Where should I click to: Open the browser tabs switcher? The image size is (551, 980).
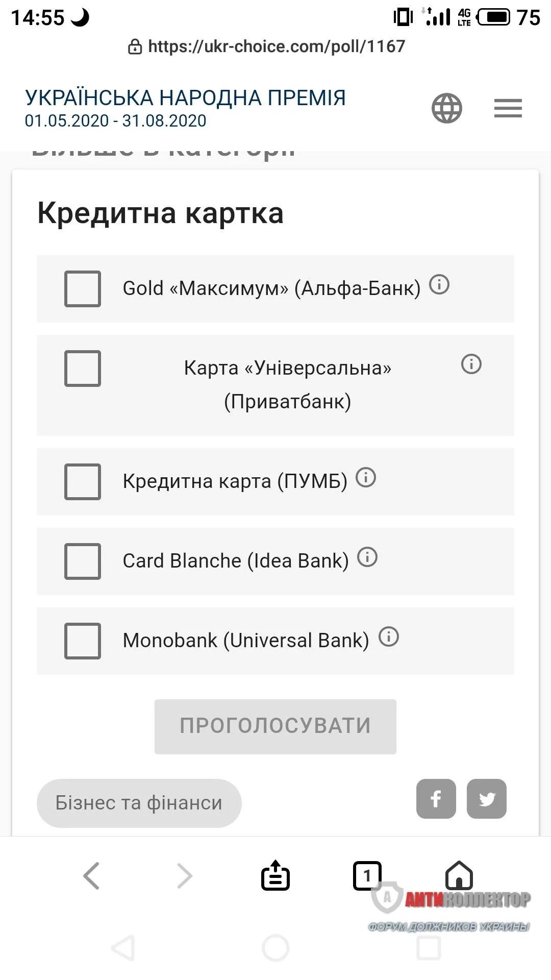(367, 876)
